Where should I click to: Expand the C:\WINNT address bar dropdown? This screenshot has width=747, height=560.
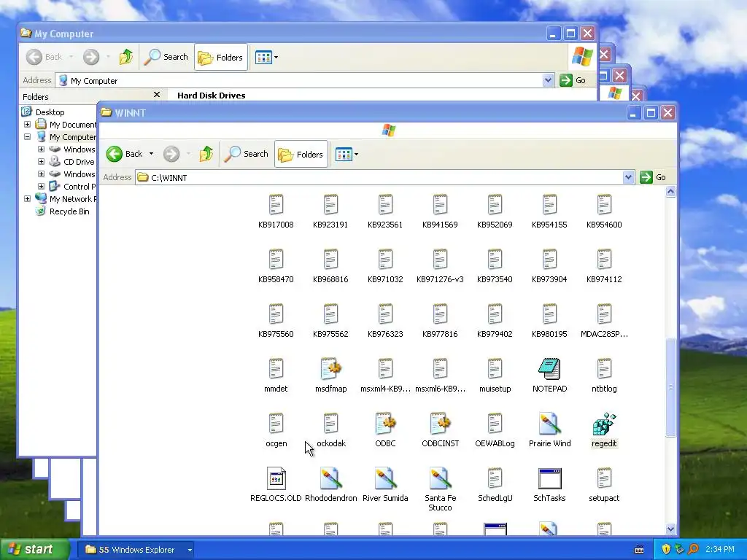[628, 177]
